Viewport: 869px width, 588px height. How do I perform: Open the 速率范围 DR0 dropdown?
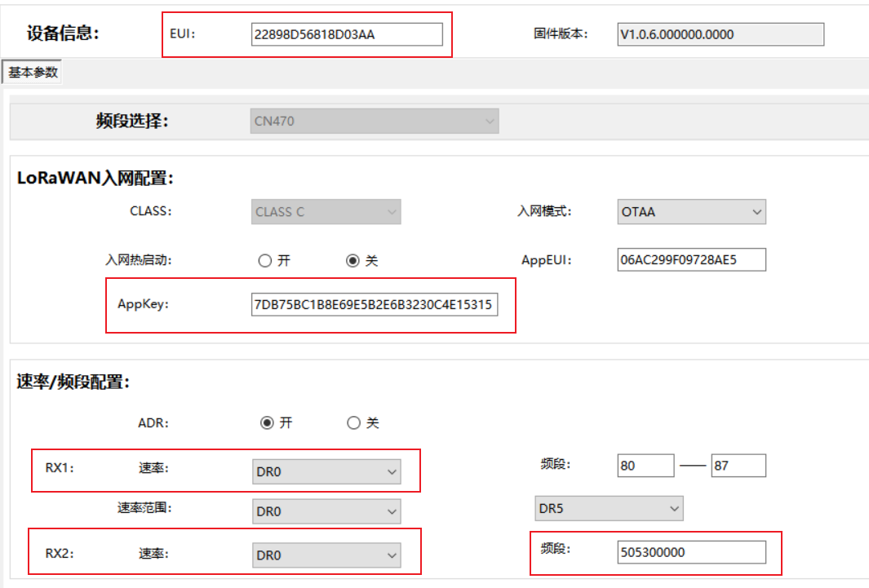[x=326, y=511]
